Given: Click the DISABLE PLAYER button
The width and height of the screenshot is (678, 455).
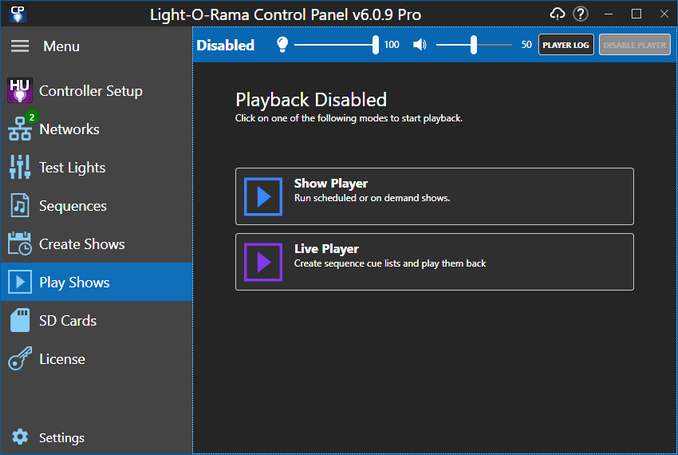Looking at the screenshot, I should 634,45.
